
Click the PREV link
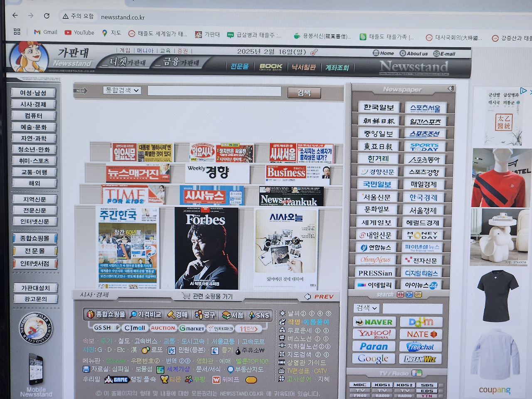pyautogui.click(x=319, y=296)
